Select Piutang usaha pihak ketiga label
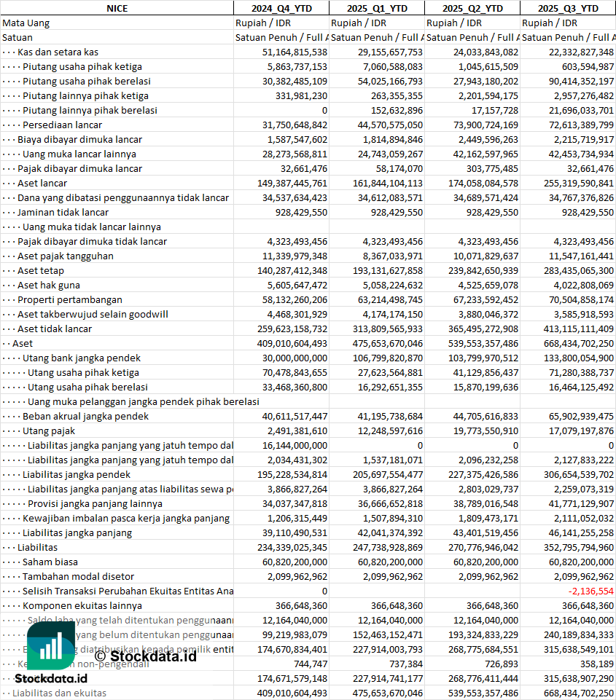 pyautogui.click(x=82, y=67)
